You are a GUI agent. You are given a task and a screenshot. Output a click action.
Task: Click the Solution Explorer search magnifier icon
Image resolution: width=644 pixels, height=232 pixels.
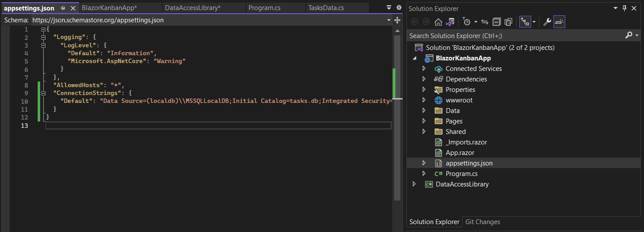coord(629,35)
